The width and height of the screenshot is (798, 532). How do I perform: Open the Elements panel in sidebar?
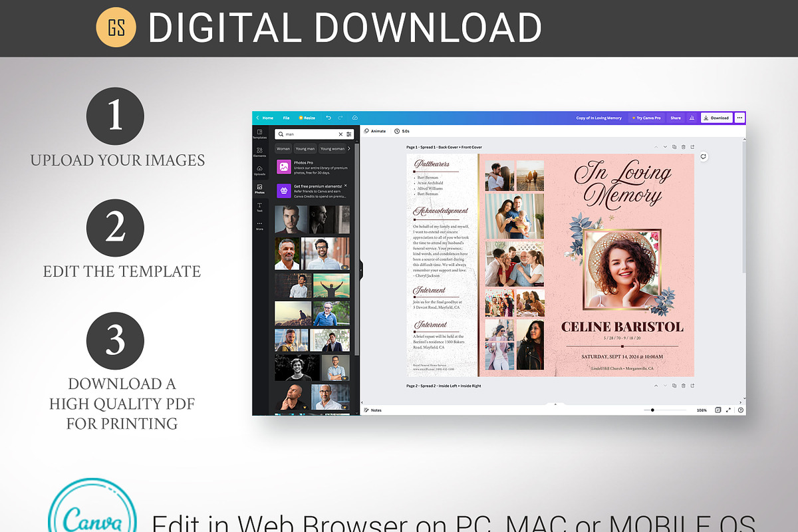pos(259,152)
